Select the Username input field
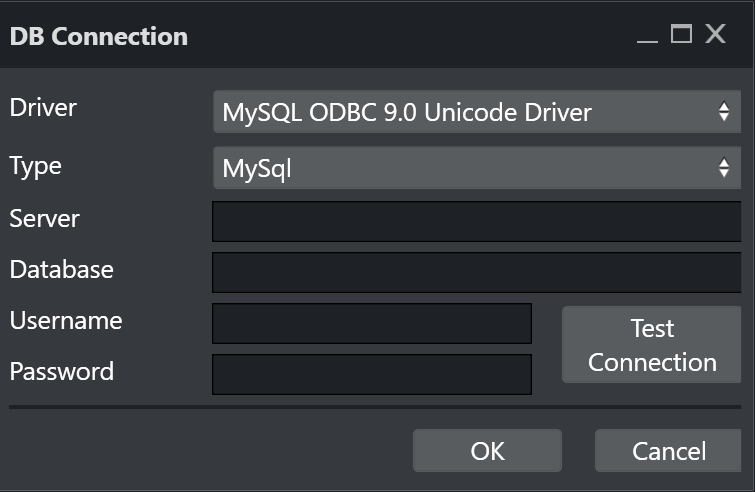The width and height of the screenshot is (756, 492). [x=372, y=323]
